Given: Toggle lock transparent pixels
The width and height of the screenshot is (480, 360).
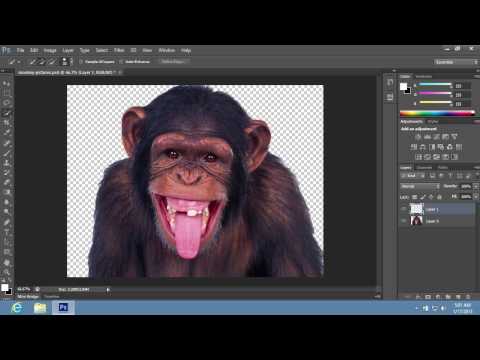Looking at the screenshot, I should [415, 197].
